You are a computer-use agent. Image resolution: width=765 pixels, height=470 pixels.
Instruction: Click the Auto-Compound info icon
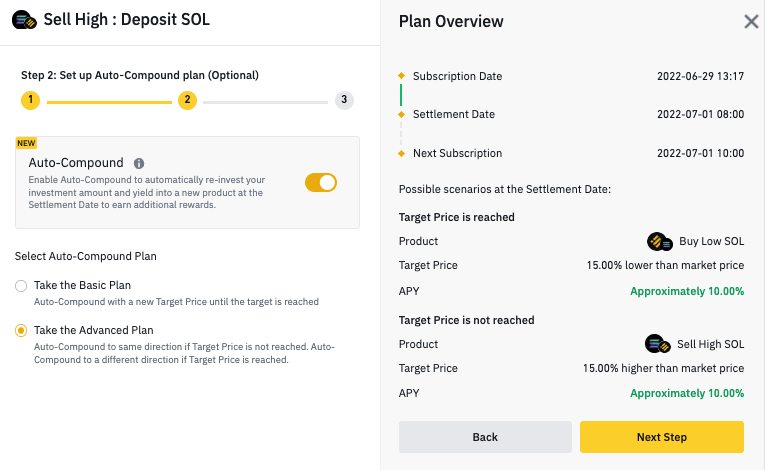139,163
